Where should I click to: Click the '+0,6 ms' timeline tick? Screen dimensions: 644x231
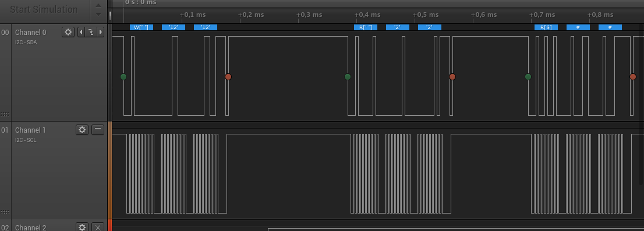[484, 15]
